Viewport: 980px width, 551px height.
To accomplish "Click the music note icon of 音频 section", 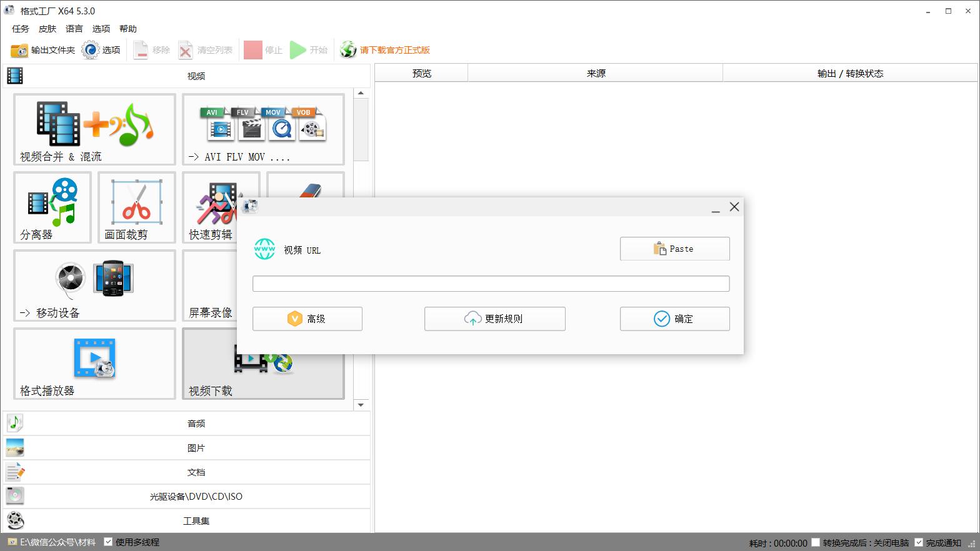I will pos(15,423).
